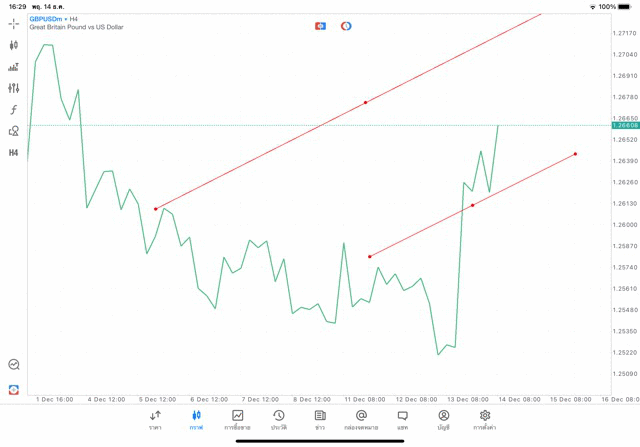Open the ข่าว (News) tab
The image size is (640, 447).
(320, 420)
